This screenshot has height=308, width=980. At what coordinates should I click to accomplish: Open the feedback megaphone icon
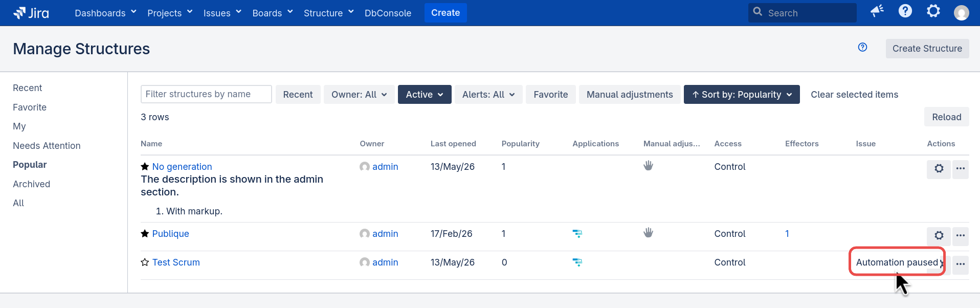pos(877,11)
